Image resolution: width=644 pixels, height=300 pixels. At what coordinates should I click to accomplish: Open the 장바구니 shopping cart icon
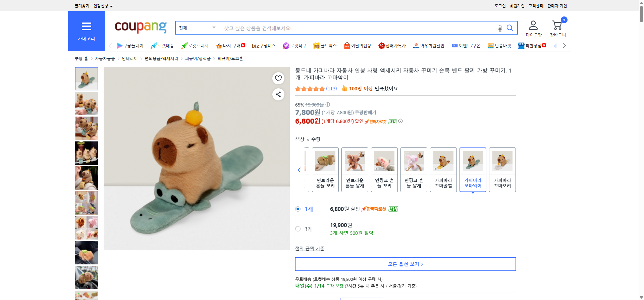point(557,25)
